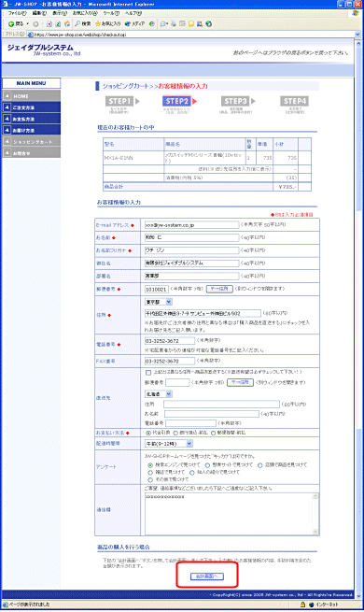The image size is (364, 612).
Task: Select 郵便振替-前払 payment method
Action: (213, 433)
